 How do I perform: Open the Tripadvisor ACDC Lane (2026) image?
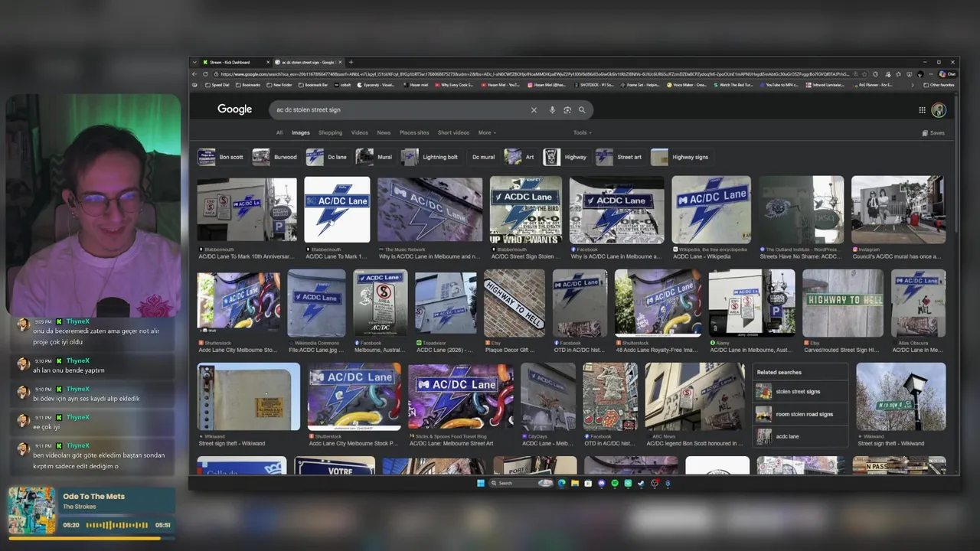(x=446, y=303)
